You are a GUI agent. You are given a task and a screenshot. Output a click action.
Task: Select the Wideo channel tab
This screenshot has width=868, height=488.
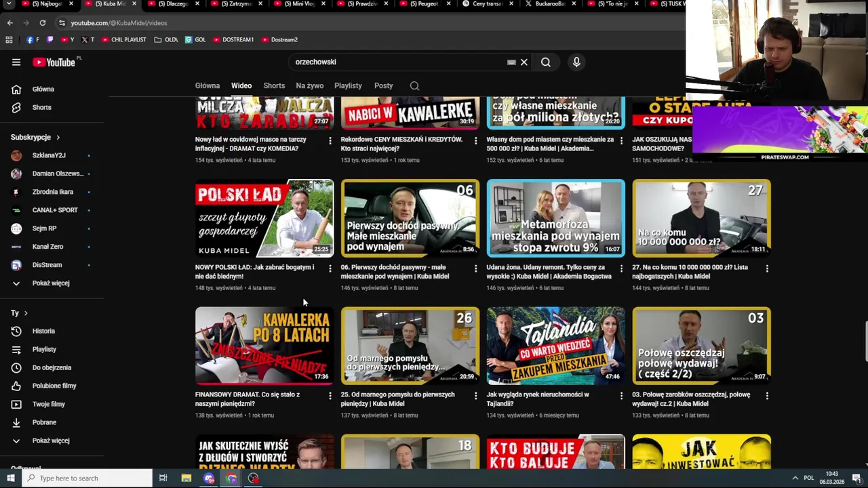241,86
